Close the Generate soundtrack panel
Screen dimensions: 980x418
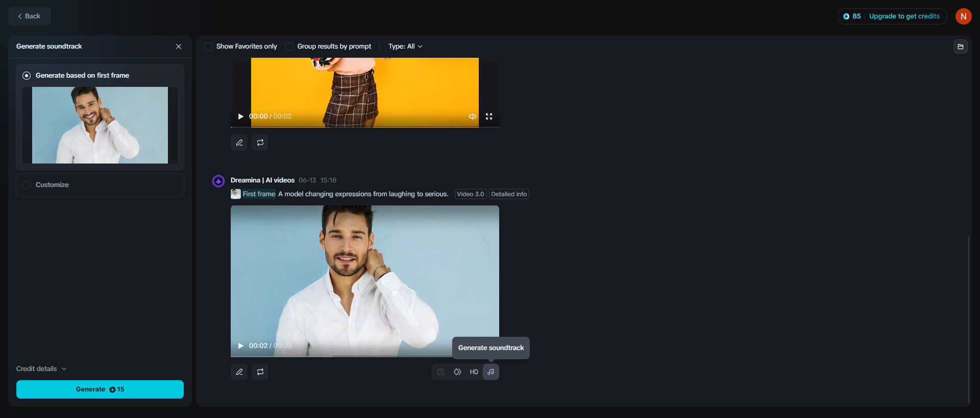pyautogui.click(x=179, y=47)
